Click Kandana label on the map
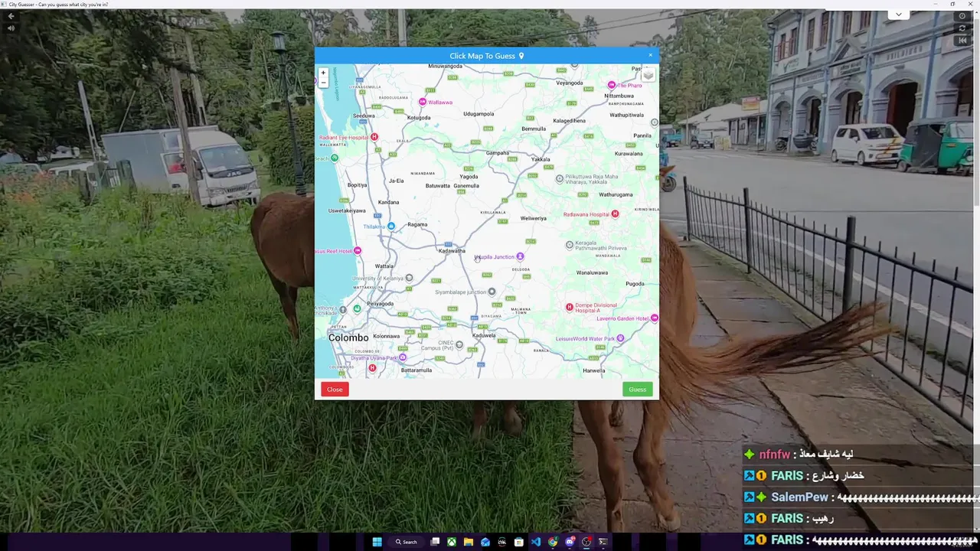The height and width of the screenshot is (551, 980). click(x=388, y=202)
